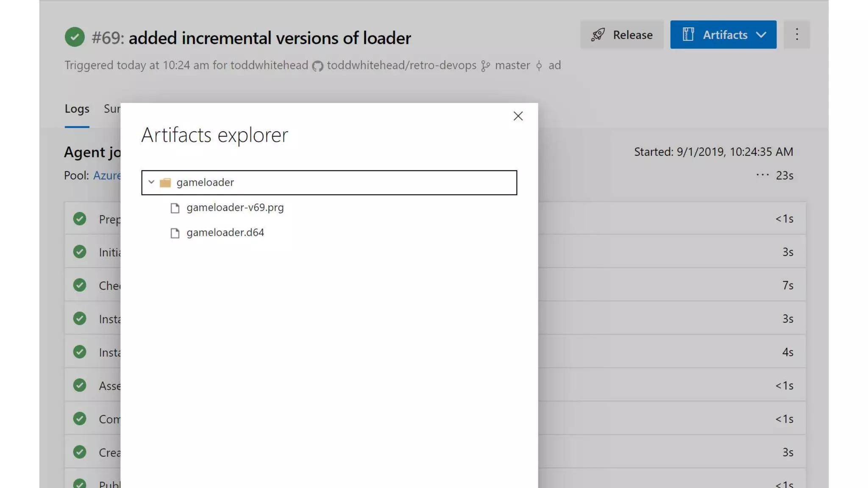Click the Release rocket button

point(622,35)
